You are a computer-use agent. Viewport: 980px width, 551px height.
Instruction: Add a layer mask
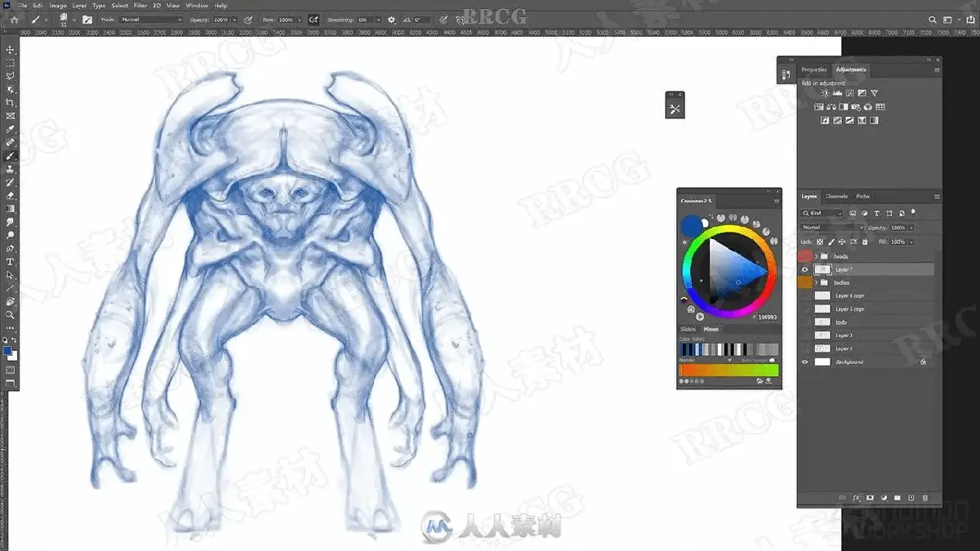click(x=870, y=497)
